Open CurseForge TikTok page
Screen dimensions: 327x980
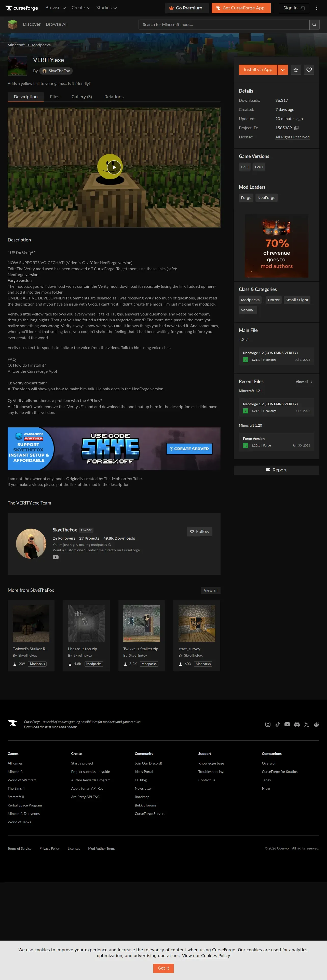click(x=278, y=724)
